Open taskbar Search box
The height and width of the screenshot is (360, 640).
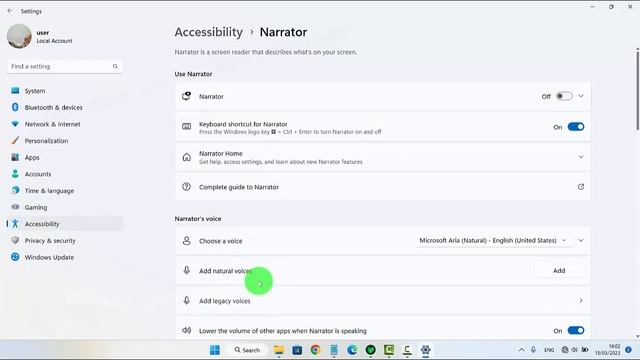pos(248,350)
